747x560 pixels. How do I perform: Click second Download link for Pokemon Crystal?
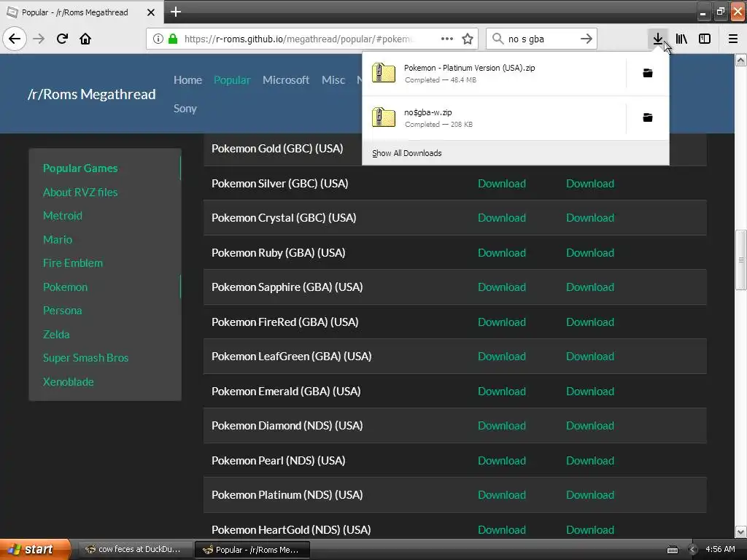point(589,217)
